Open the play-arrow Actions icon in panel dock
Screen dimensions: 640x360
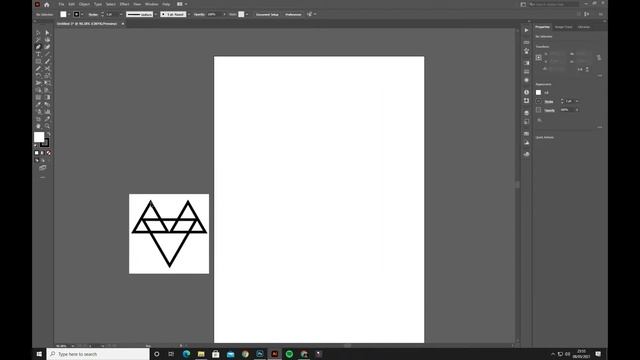527,30
